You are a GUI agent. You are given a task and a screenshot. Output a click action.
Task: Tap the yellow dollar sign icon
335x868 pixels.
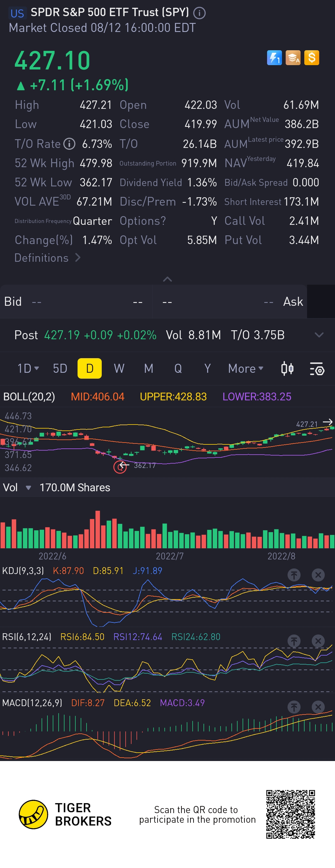[311, 58]
